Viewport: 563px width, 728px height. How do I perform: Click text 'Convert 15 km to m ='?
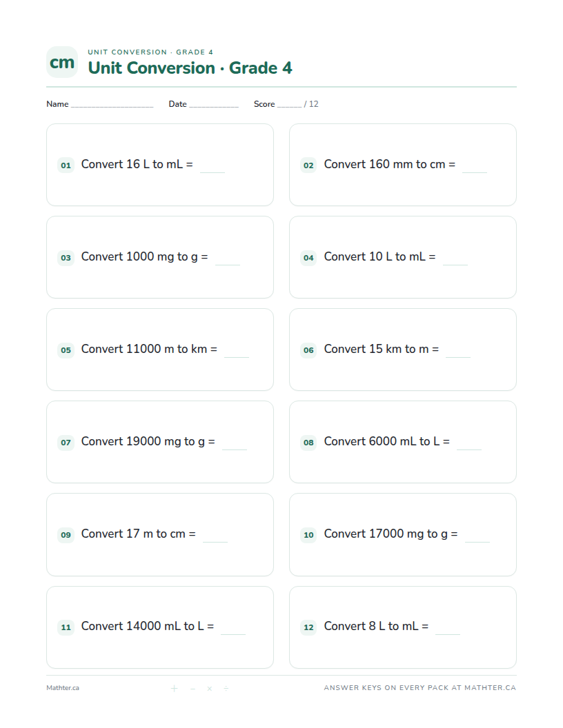[x=382, y=349]
